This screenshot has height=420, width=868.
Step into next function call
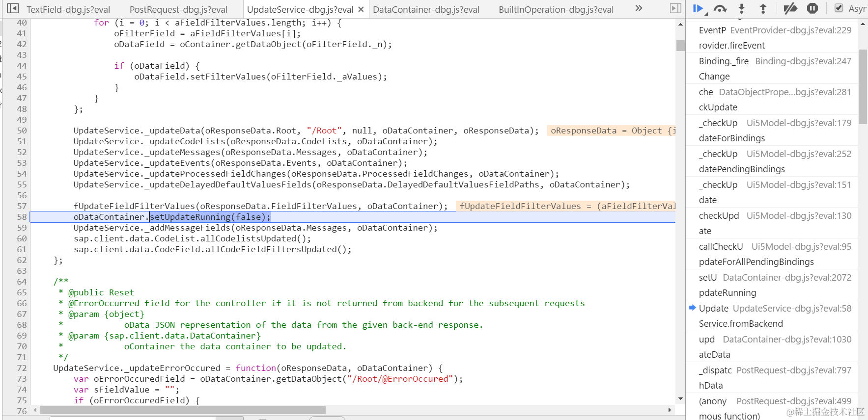point(742,8)
